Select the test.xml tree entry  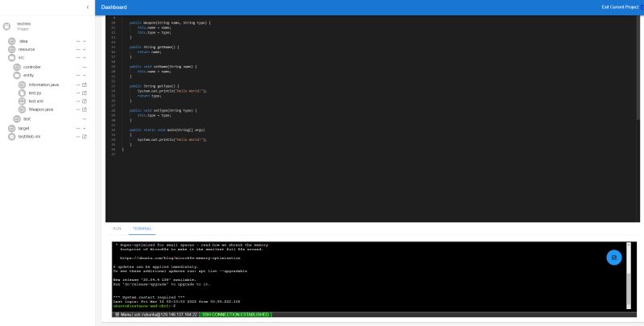point(35,101)
